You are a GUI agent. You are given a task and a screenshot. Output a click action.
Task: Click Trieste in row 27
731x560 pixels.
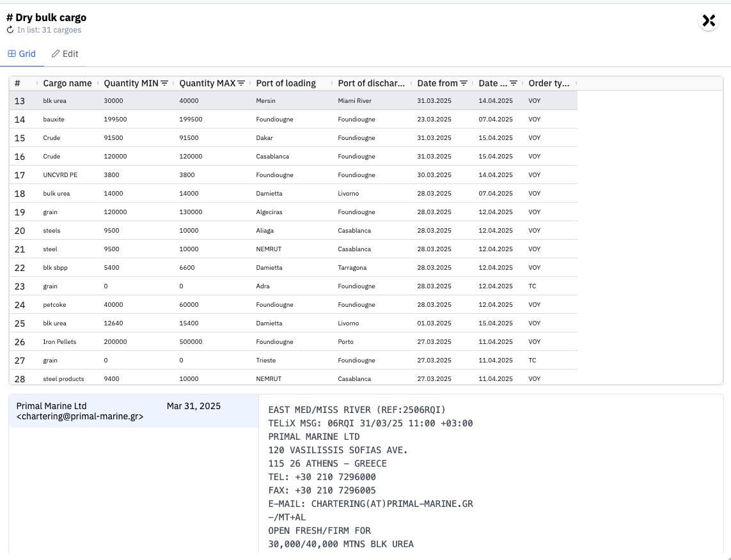click(266, 360)
